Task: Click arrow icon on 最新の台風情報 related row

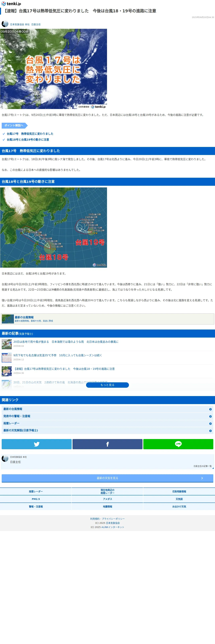Action: tap(210, 409)
